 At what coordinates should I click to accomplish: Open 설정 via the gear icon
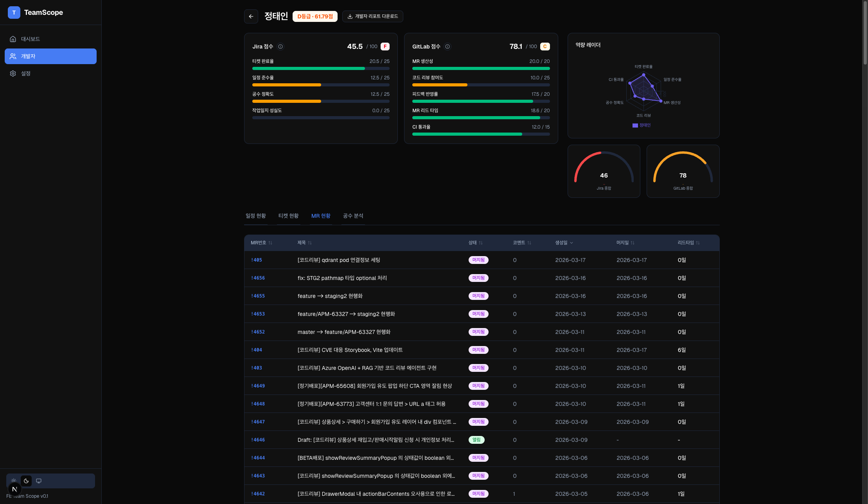[x=13, y=73]
